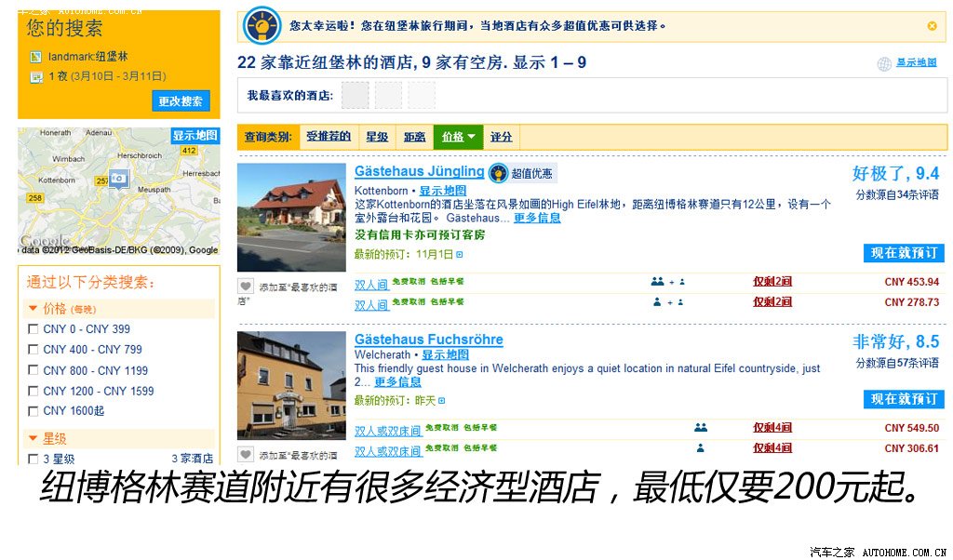
Task: Click the 非常好, 8.5 review score
Action: pos(896,342)
